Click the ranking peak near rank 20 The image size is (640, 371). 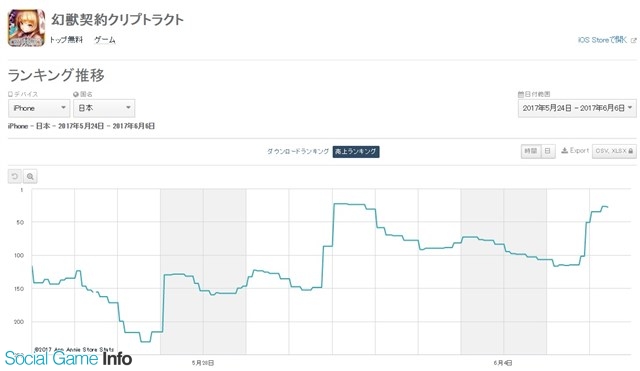348,204
